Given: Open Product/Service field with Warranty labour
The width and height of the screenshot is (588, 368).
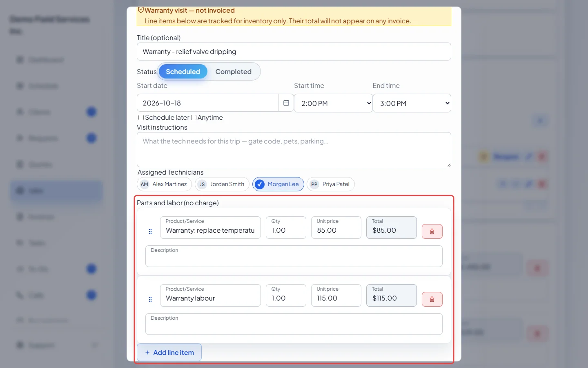Looking at the screenshot, I should [x=210, y=295].
